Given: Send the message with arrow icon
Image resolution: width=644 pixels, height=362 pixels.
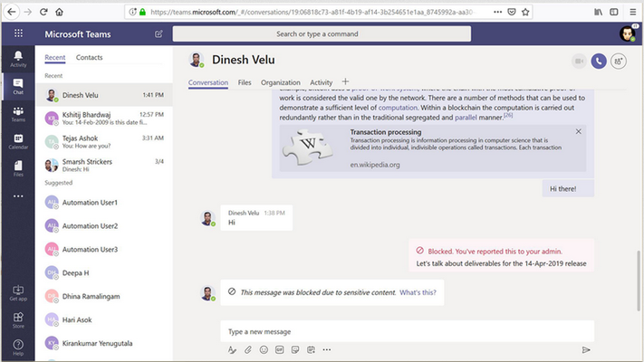Looking at the screenshot, I should point(586,349).
